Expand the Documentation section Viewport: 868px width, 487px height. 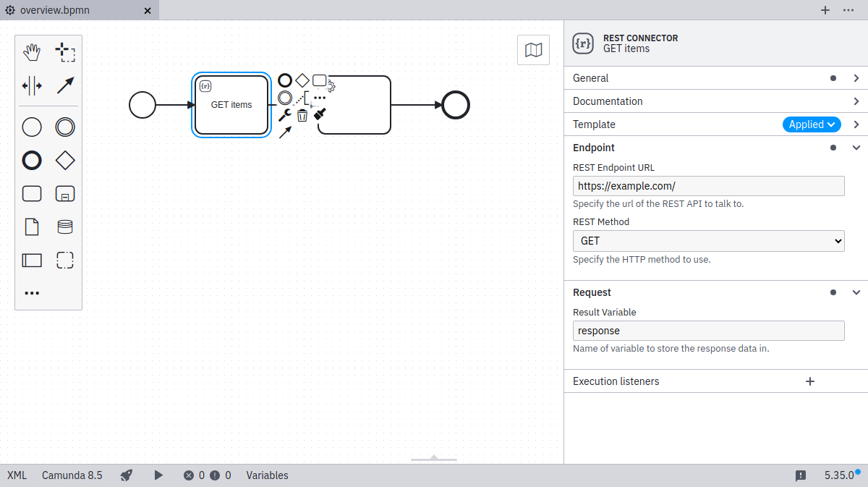tap(715, 101)
